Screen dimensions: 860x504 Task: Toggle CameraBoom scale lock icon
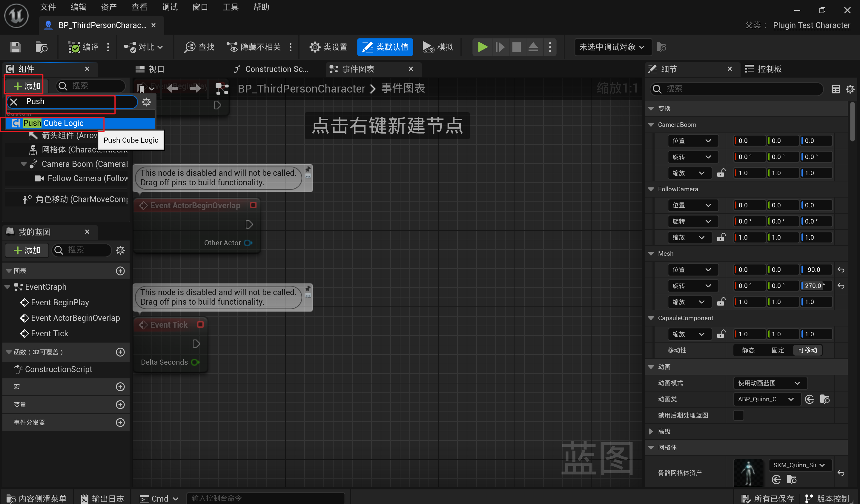coord(721,173)
